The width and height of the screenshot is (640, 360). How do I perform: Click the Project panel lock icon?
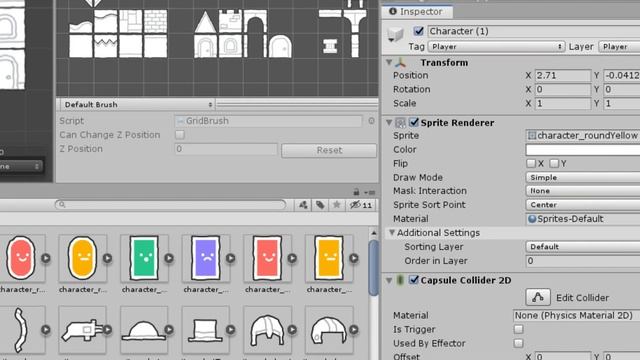(356, 192)
